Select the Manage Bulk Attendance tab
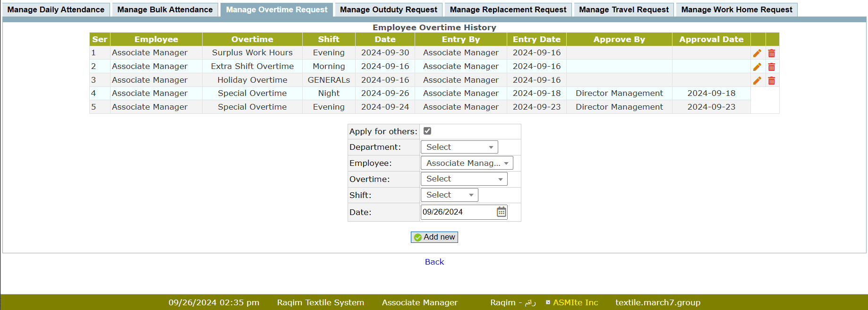This screenshot has height=310, width=868. pyautogui.click(x=165, y=10)
